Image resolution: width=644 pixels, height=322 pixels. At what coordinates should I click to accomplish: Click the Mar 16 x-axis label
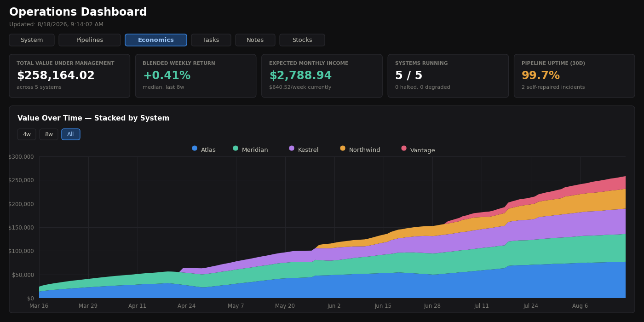[x=39, y=306]
